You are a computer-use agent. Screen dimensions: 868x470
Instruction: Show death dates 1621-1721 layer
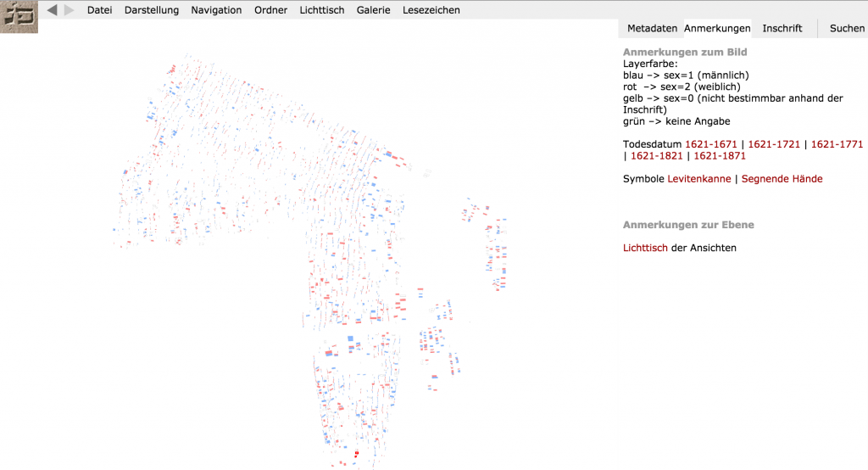click(774, 144)
